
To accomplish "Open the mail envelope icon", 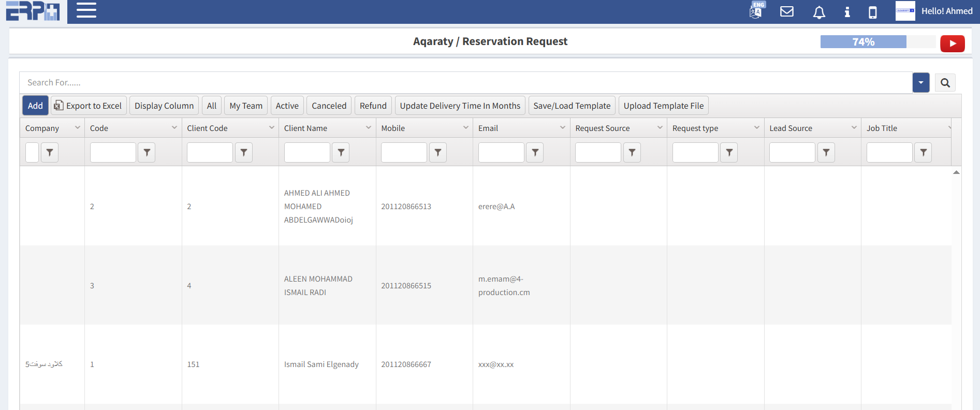I will pyautogui.click(x=787, y=11).
